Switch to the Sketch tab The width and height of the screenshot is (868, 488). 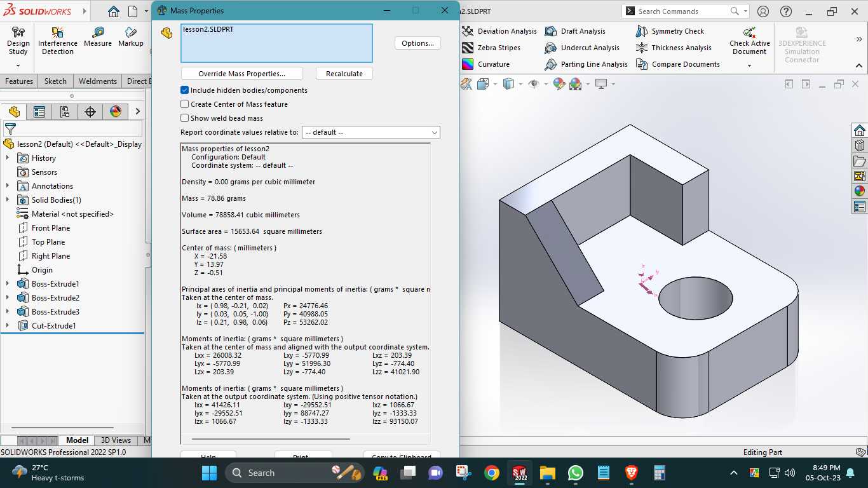[55, 81]
